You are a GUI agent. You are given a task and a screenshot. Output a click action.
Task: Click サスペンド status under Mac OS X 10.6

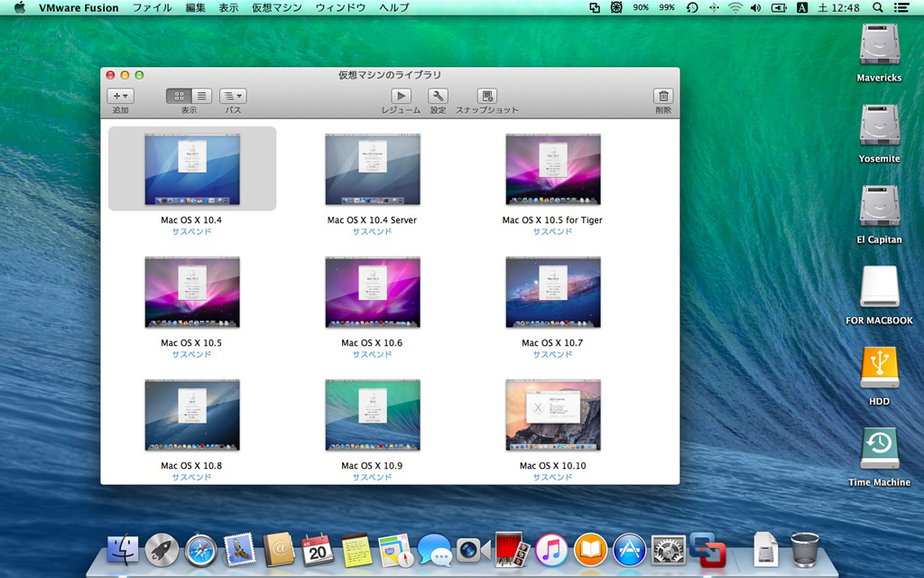point(372,354)
